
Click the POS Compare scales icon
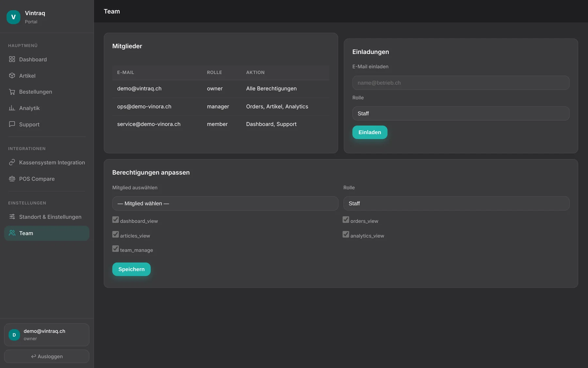point(12,179)
